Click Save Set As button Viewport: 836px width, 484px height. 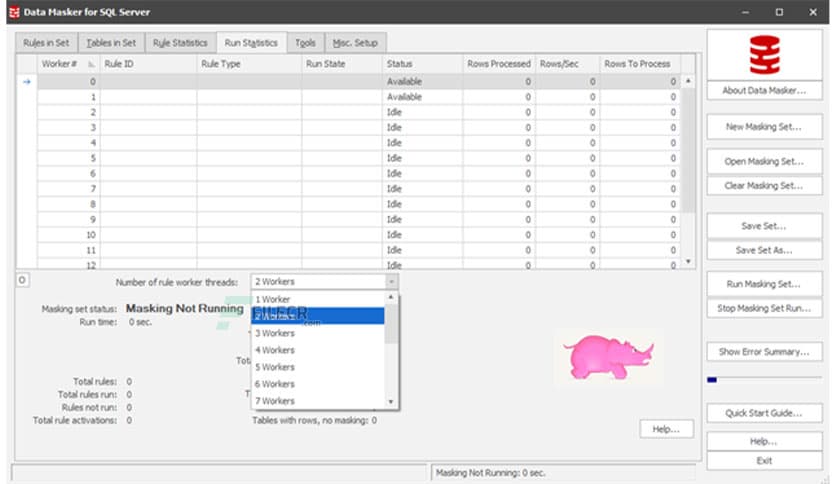click(764, 250)
